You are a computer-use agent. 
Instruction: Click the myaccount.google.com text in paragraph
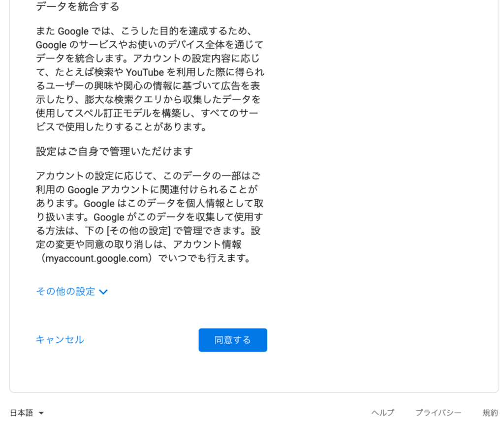pos(96,258)
